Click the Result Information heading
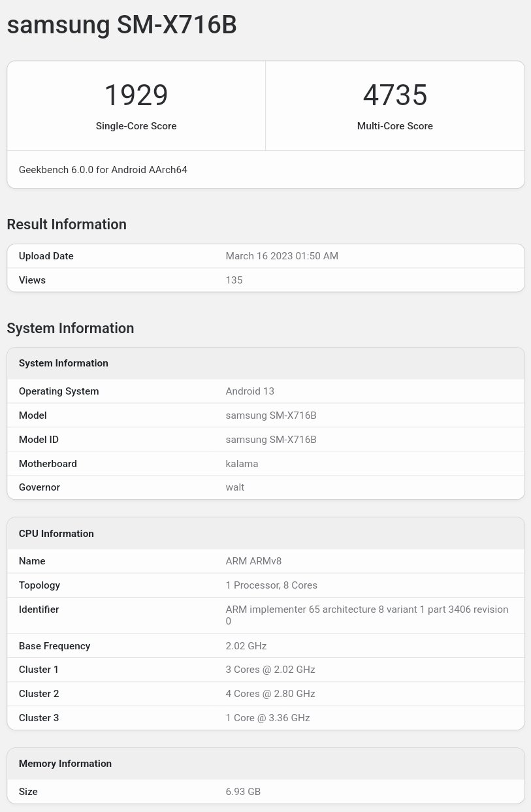531x812 pixels. [67, 224]
